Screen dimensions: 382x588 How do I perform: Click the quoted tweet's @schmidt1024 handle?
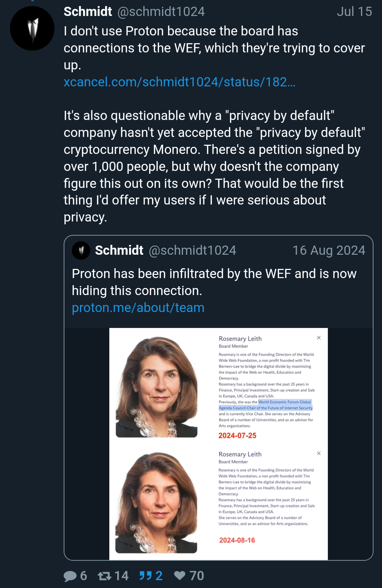click(x=192, y=250)
